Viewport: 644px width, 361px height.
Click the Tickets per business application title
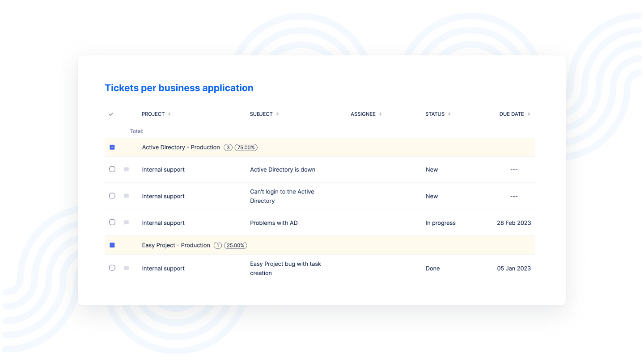tap(179, 88)
